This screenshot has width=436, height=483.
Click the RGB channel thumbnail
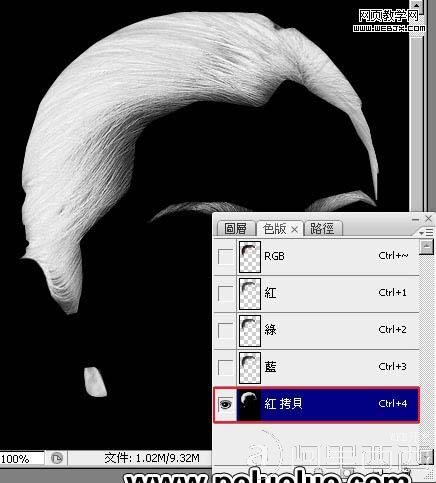250,257
